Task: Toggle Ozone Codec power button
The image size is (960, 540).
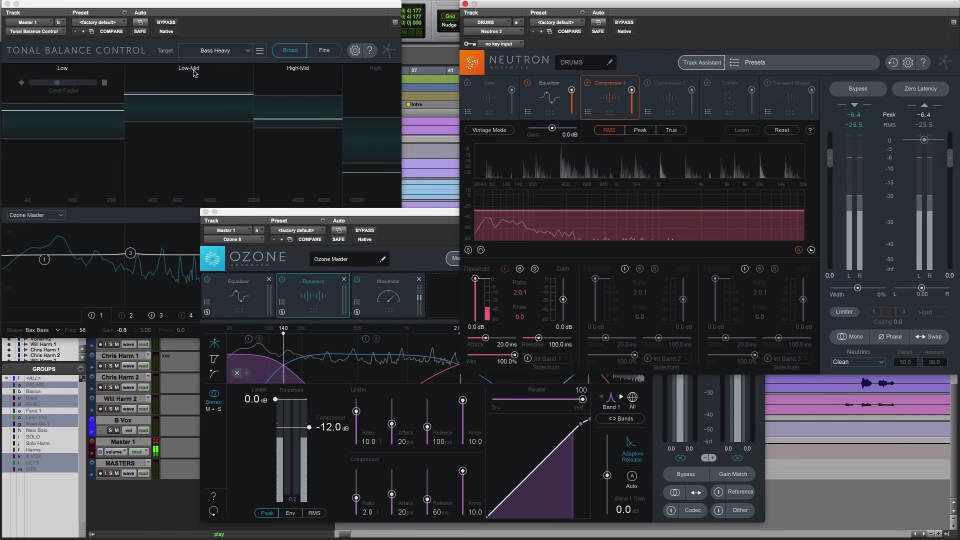Action: coord(671,510)
